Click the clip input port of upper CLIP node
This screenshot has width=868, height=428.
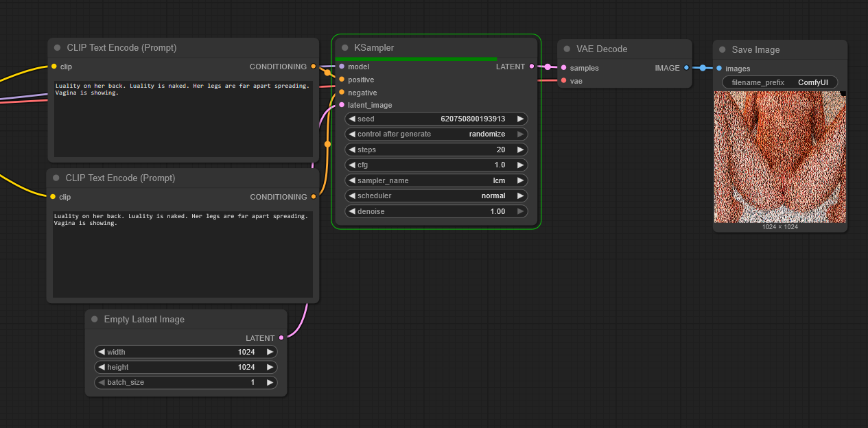(54, 67)
